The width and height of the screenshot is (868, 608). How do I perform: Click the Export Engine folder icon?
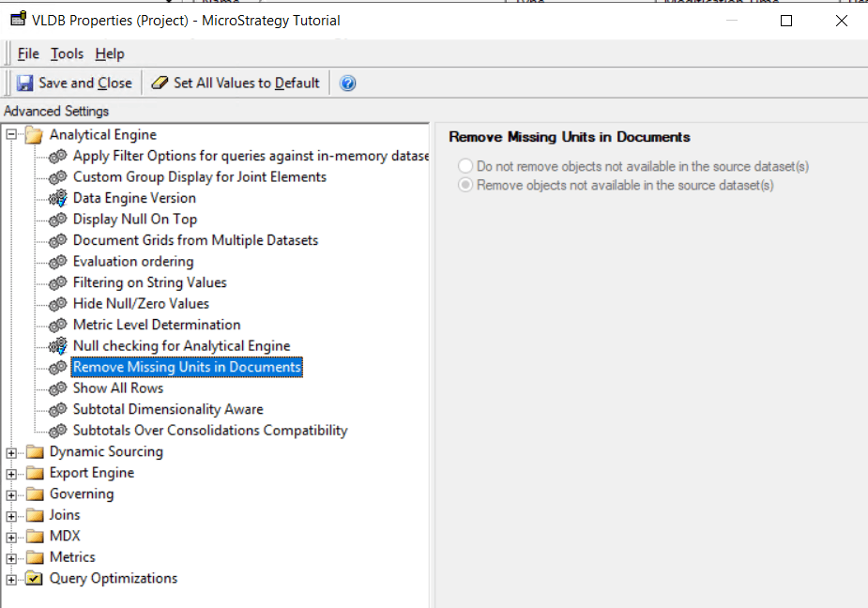[x=35, y=473]
